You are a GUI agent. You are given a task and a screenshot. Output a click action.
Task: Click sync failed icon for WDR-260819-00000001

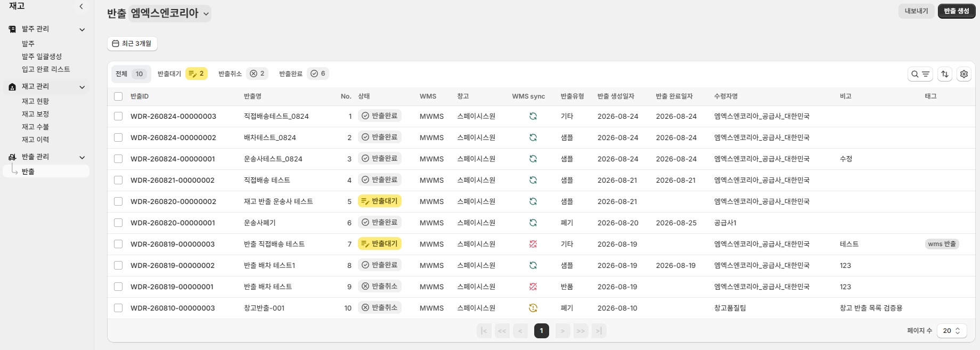pyautogui.click(x=533, y=287)
